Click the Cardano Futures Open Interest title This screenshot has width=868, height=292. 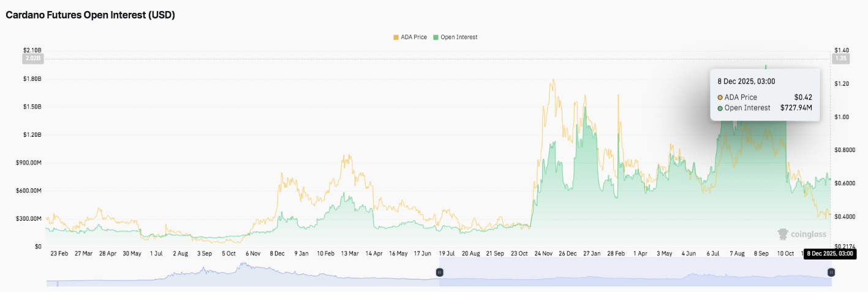(91, 16)
